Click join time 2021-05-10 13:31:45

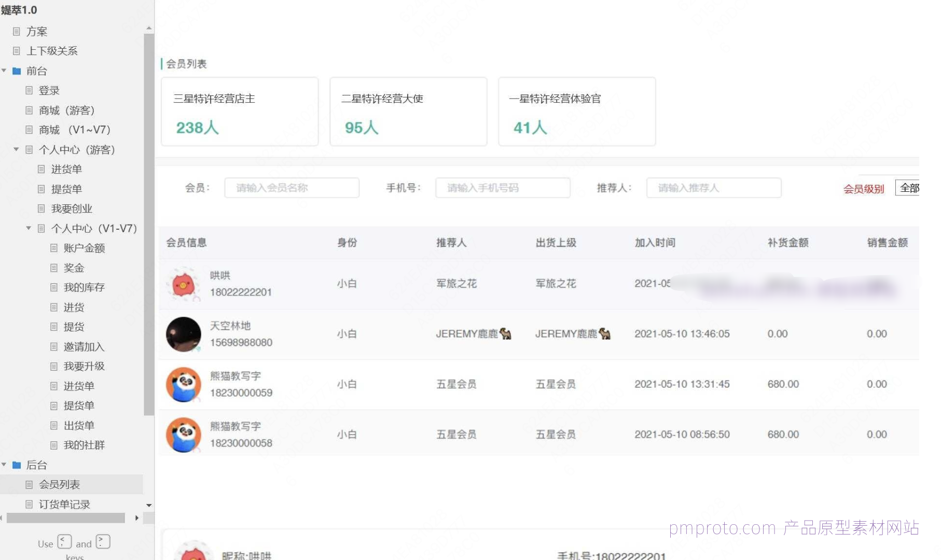[x=682, y=384]
